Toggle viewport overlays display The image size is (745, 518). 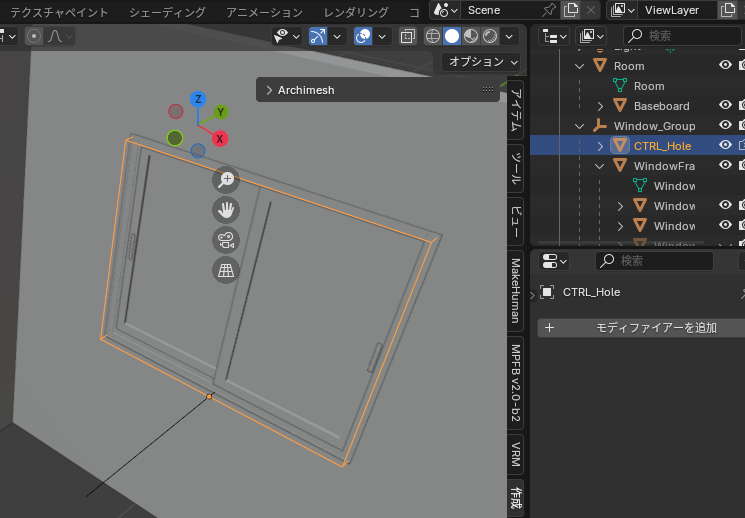[363, 36]
